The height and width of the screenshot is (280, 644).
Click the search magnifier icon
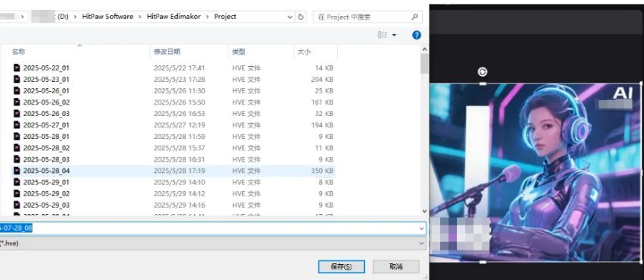click(x=414, y=17)
